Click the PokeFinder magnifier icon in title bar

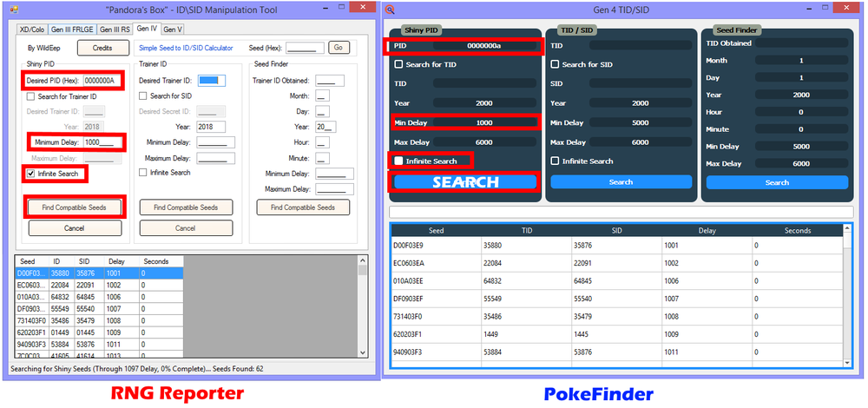[x=391, y=10]
